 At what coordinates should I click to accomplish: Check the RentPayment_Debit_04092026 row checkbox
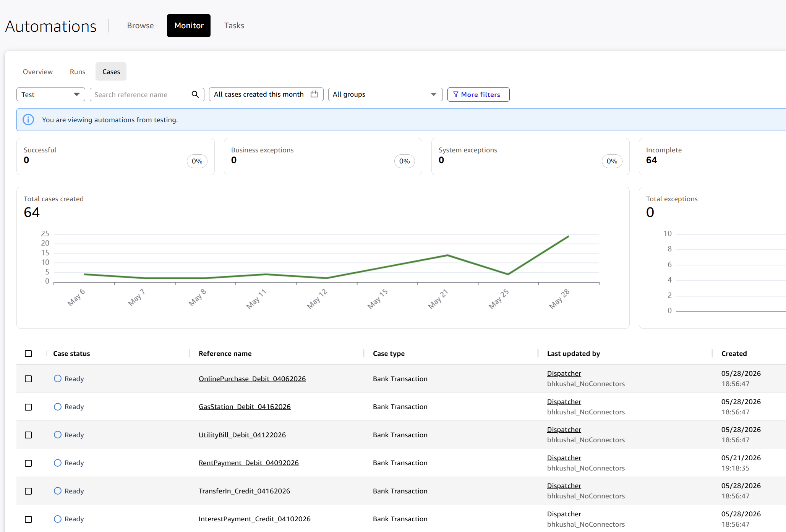pyautogui.click(x=28, y=463)
